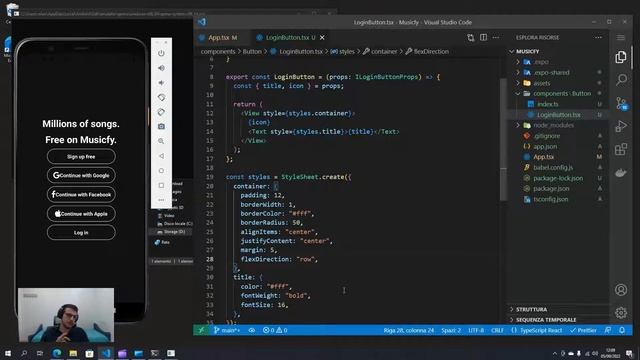Screen dimensions: 640x360
Task: Click emulator overview square button
Action: (x=161, y=185)
